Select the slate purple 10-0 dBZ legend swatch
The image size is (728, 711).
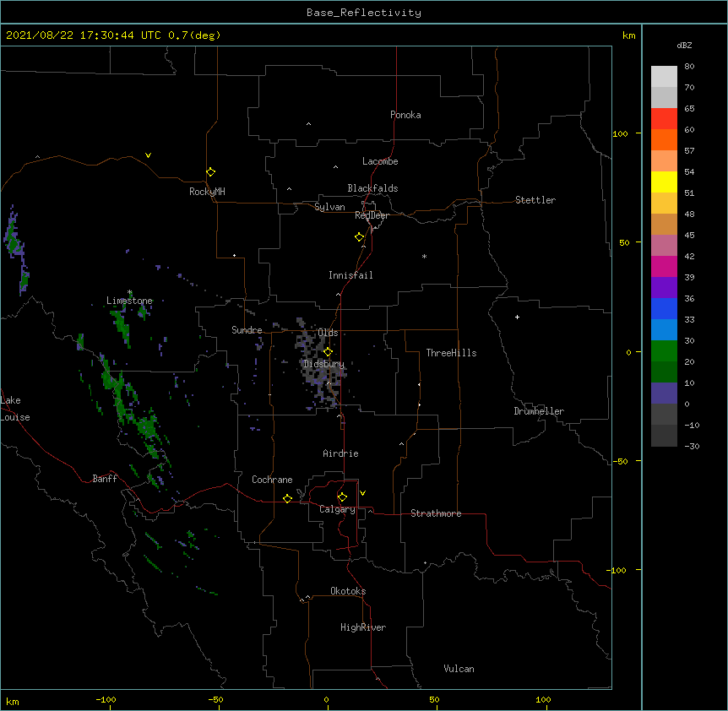point(664,393)
